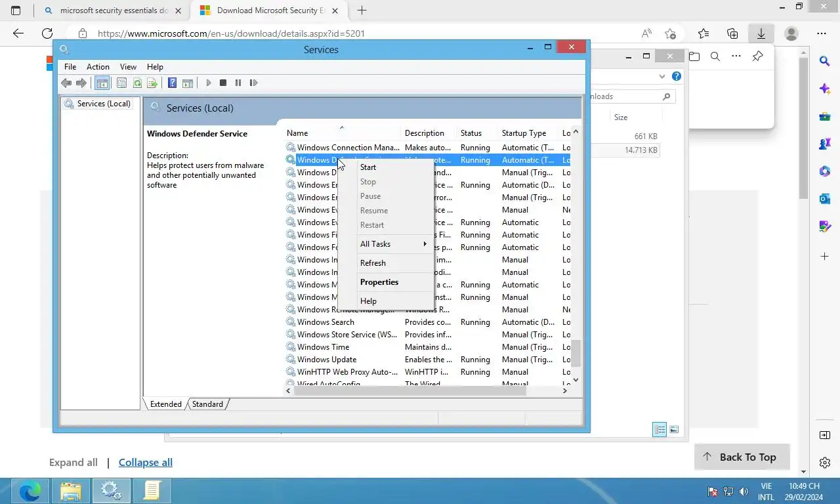This screenshot has height=504, width=840.
Task: Sort by Startup Type column header
Action: pos(529,133)
